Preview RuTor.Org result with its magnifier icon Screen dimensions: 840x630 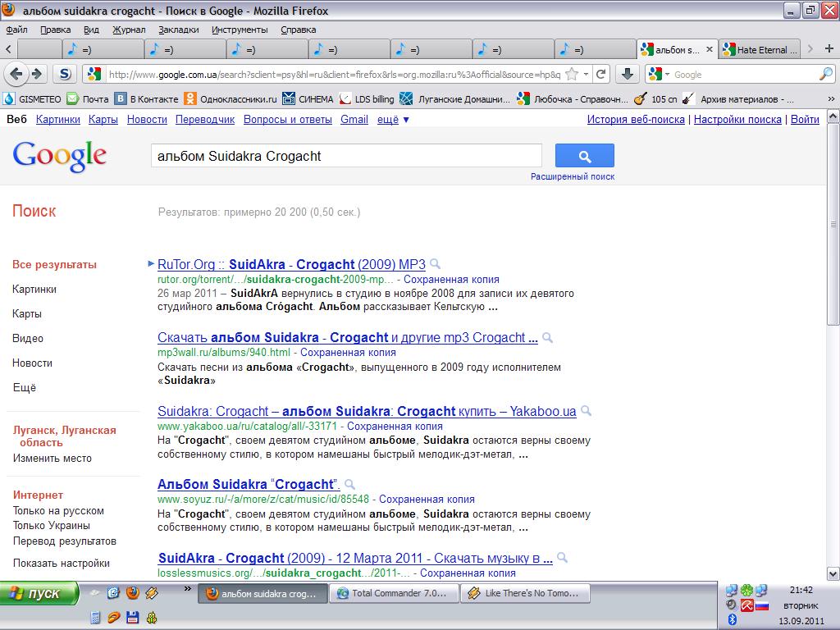pos(436,264)
